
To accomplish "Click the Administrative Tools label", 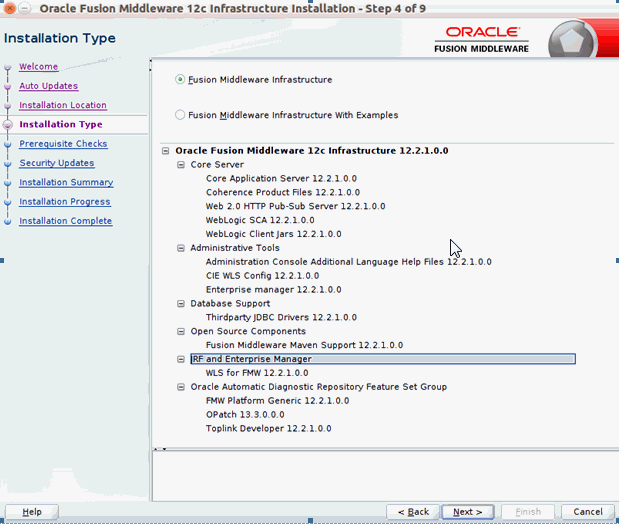I will [235, 248].
